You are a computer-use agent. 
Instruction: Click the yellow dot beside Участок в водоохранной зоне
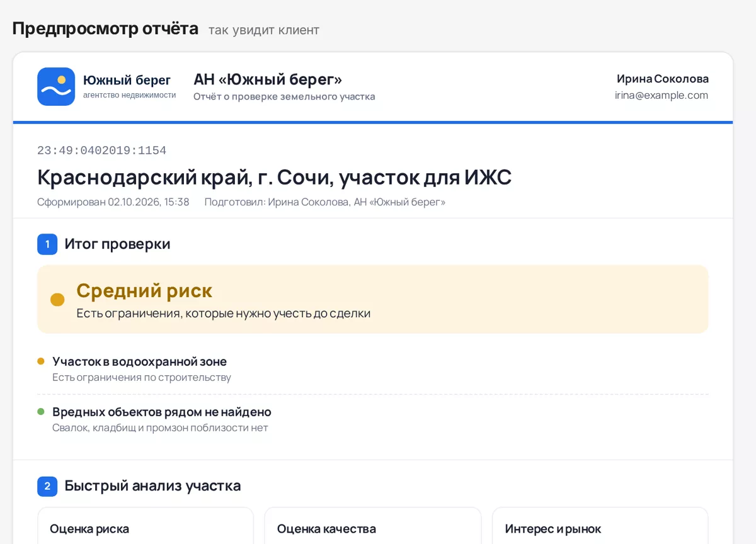click(41, 361)
